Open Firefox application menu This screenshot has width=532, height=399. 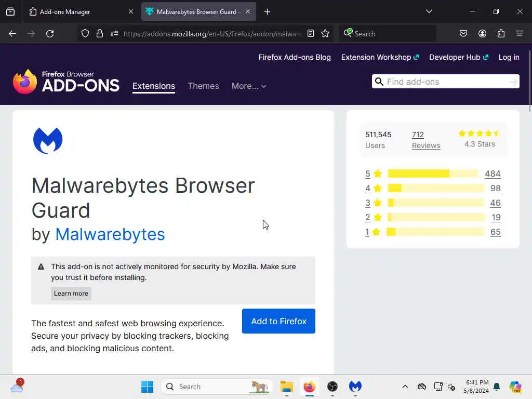520,33
